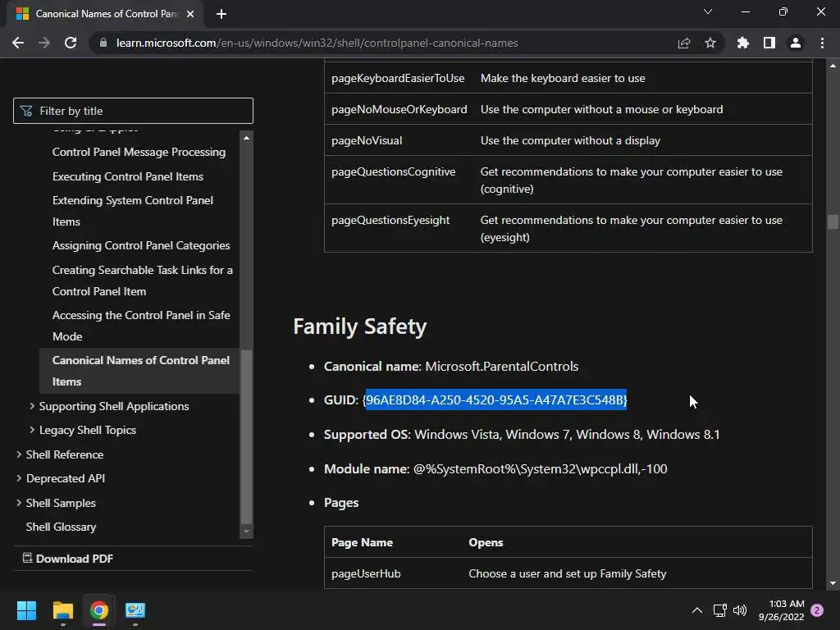View site information lock icon
The height and width of the screenshot is (630, 840).
coord(103,43)
